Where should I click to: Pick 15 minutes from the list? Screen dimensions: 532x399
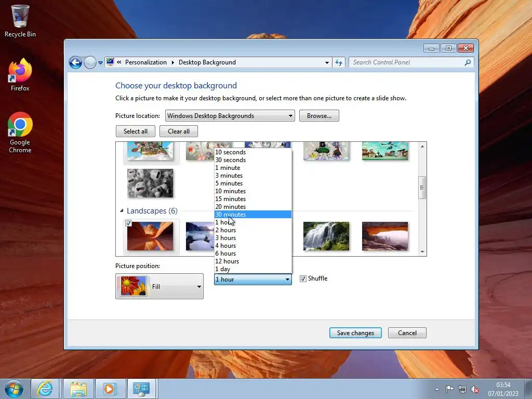tap(253, 199)
